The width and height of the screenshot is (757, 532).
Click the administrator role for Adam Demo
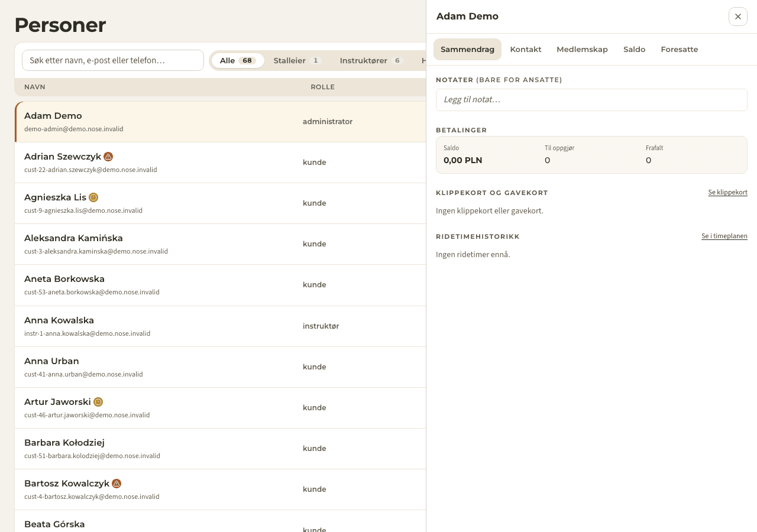click(328, 122)
